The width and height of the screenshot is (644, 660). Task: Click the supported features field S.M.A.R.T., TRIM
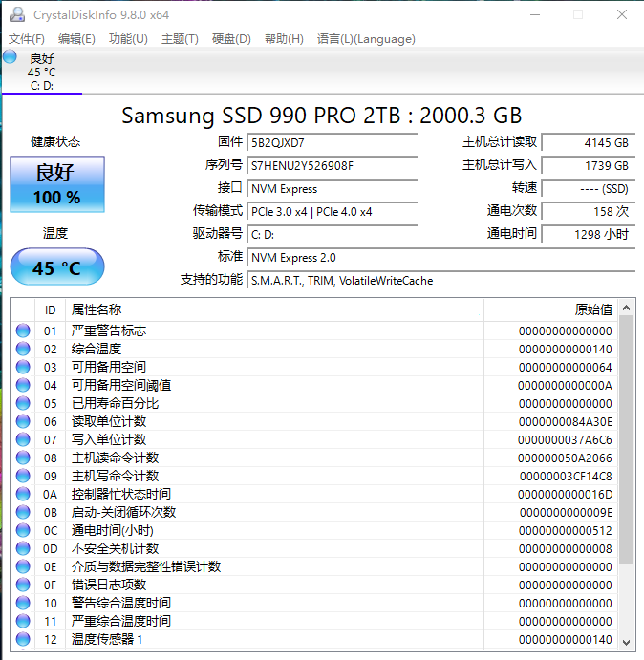click(441, 280)
